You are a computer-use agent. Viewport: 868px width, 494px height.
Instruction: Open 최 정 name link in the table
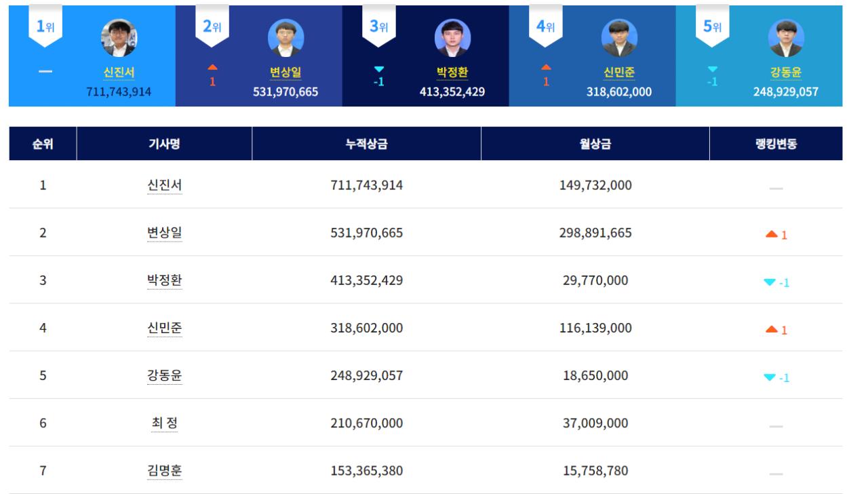click(x=164, y=423)
